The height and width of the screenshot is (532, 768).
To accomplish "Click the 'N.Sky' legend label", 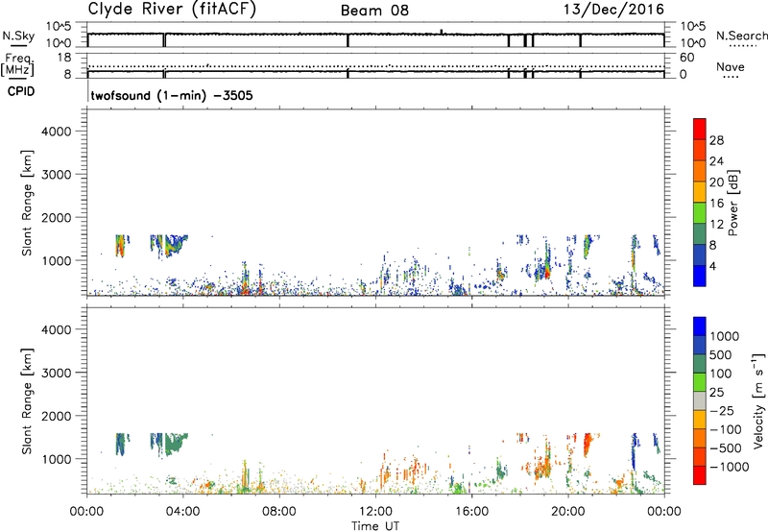I will pos(18,36).
